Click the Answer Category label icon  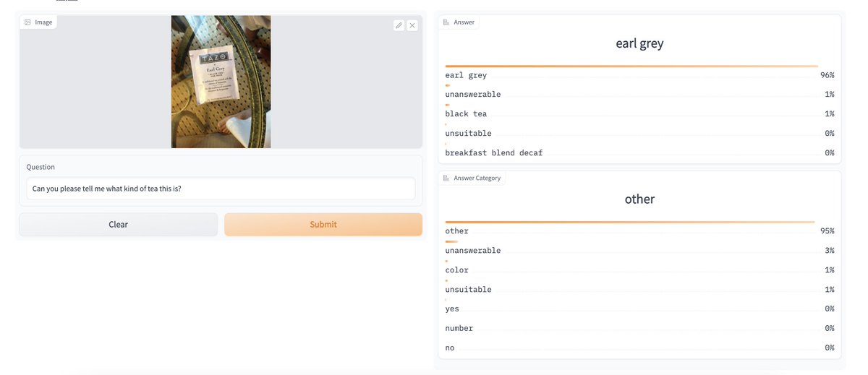click(x=446, y=178)
